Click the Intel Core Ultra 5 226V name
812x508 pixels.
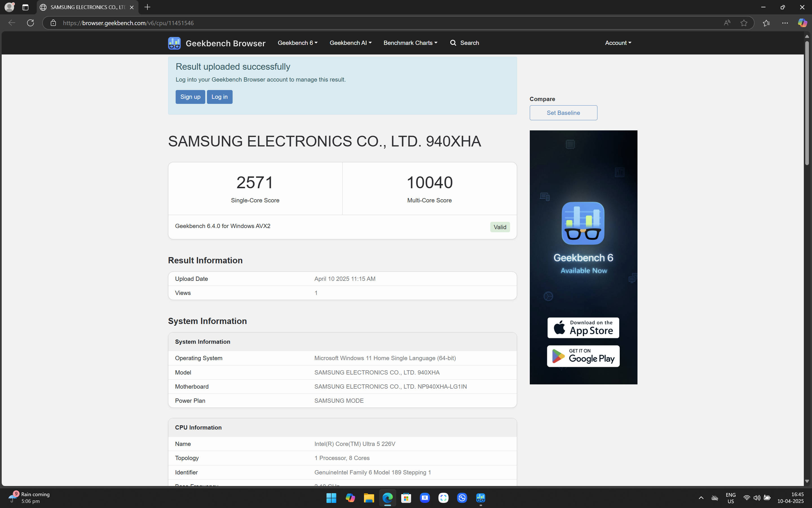pos(355,443)
